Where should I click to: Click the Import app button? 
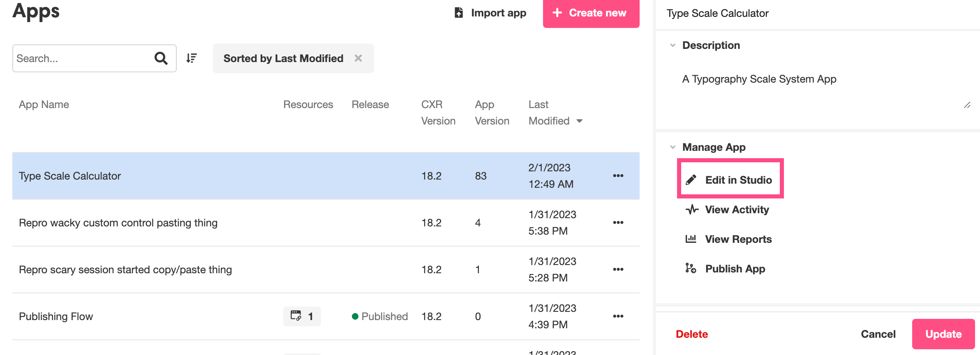click(490, 13)
